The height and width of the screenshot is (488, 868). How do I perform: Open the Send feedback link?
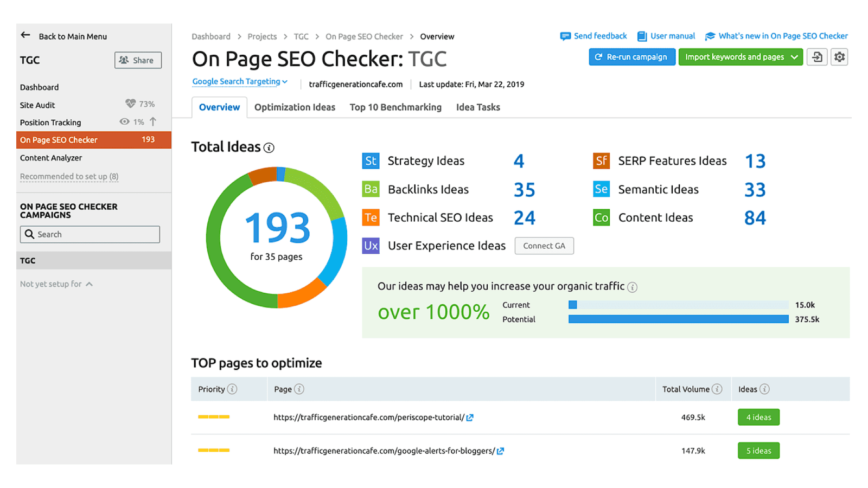click(599, 36)
